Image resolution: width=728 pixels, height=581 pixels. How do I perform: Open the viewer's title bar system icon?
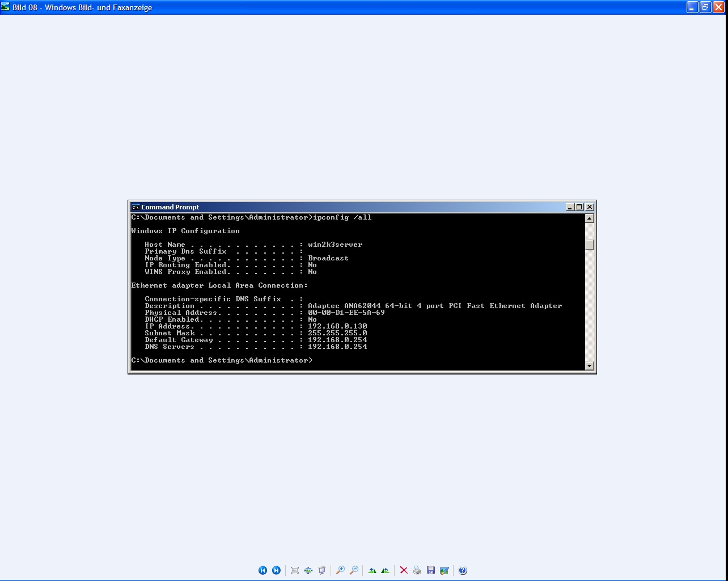coord(6,7)
